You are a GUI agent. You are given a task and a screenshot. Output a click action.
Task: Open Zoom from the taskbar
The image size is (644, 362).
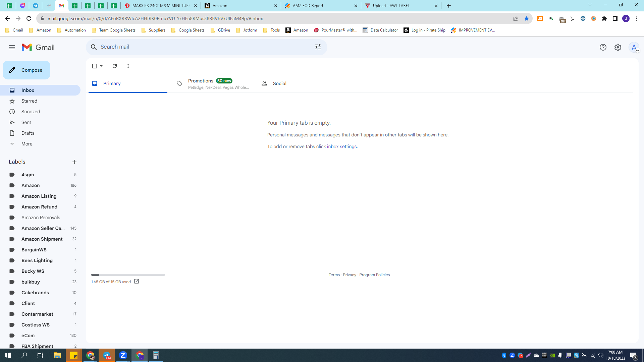click(x=123, y=355)
